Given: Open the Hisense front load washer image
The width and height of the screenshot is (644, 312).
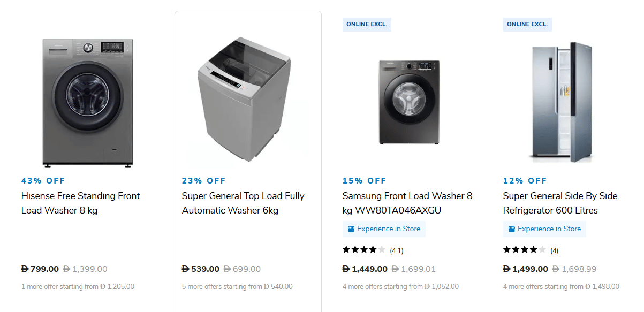Looking at the screenshot, I should point(88,102).
